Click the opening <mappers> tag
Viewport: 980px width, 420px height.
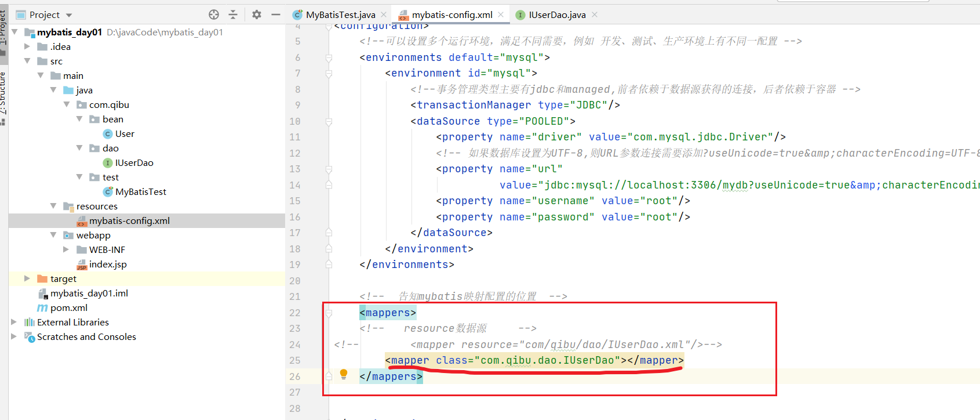point(388,313)
